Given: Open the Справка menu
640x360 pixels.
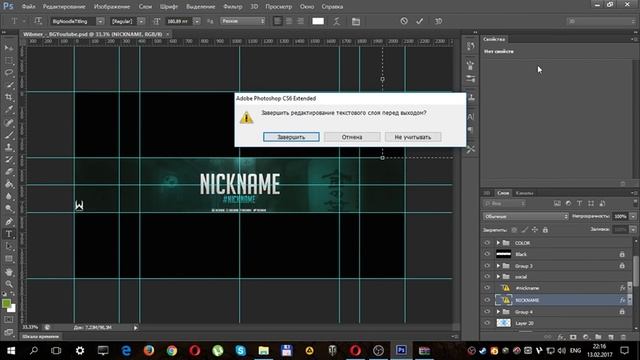Looking at the screenshot, I should [x=332, y=7].
